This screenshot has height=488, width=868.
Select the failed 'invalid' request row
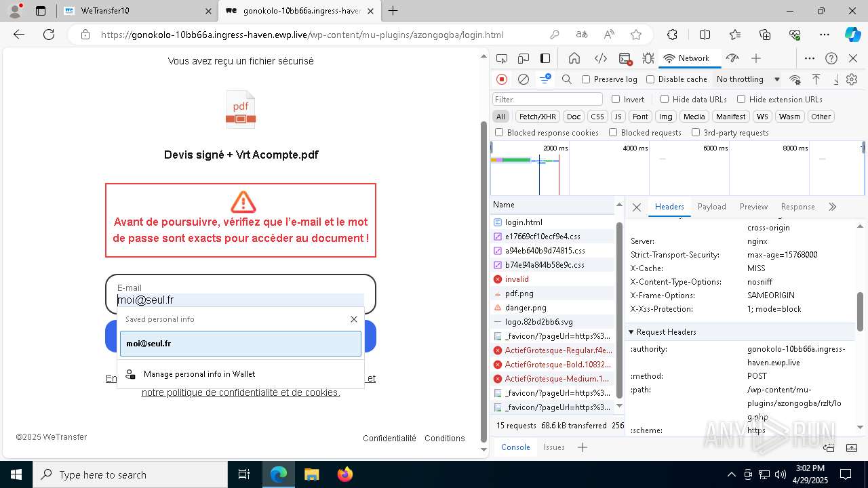[x=553, y=279]
